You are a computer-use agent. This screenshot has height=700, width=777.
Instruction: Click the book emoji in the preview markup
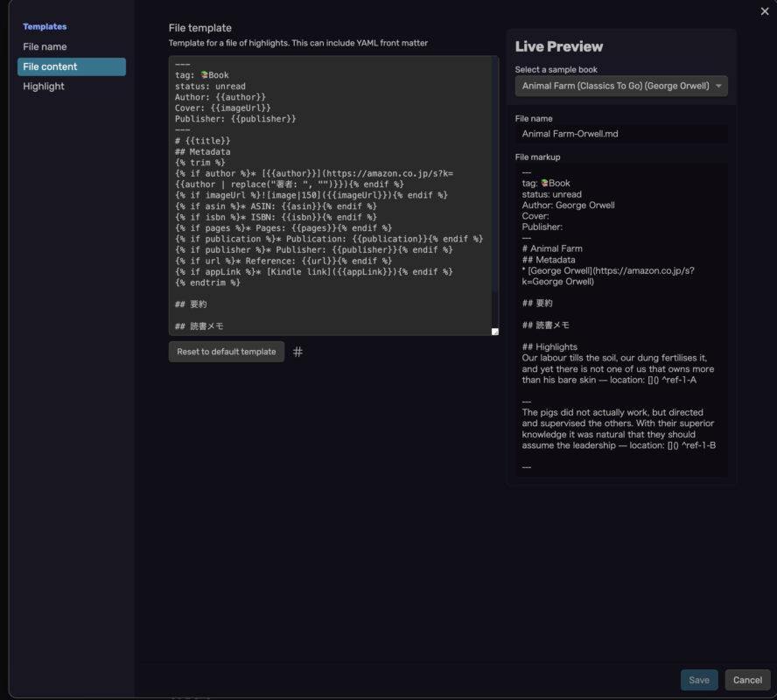[545, 184]
